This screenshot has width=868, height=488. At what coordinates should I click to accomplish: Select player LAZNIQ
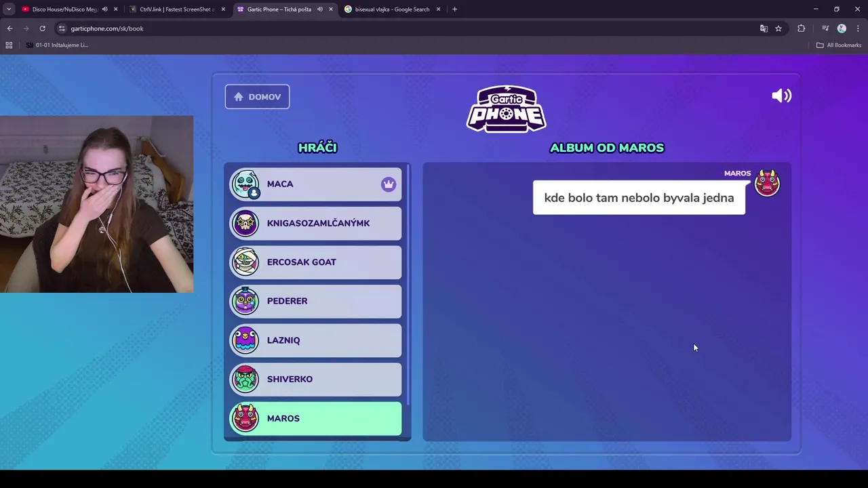pos(315,340)
